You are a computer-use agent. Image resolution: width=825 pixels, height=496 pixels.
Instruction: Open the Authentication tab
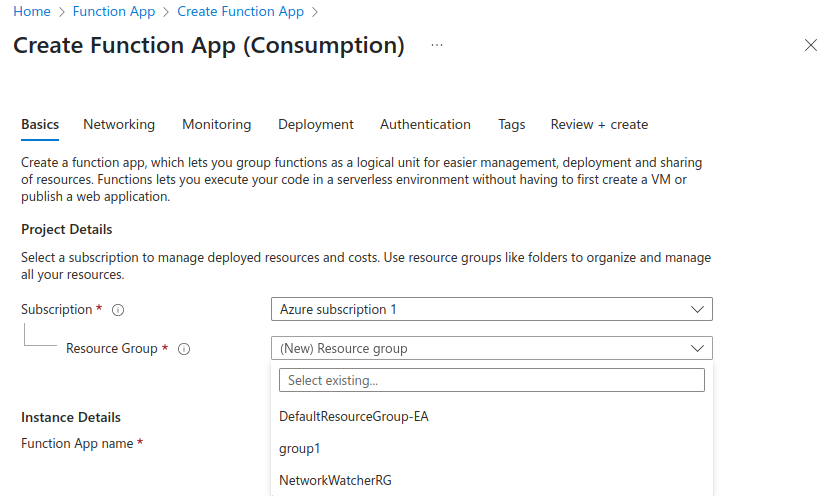[425, 125]
